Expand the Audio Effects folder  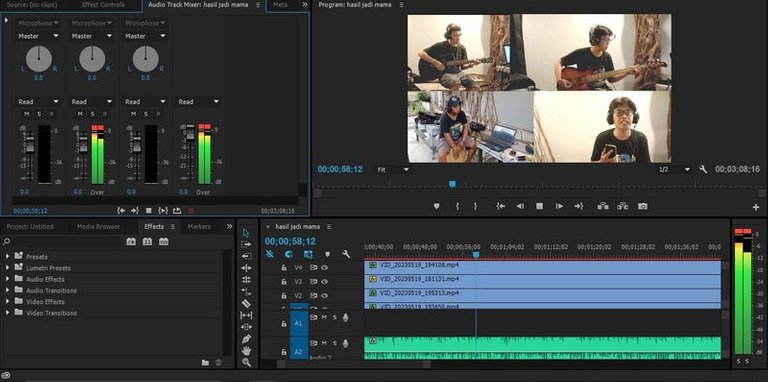click(7, 279)
